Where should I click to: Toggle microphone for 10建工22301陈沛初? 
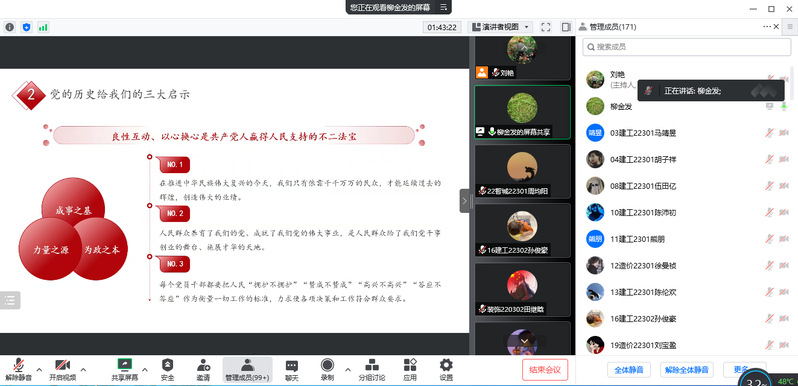pos(770,212)
